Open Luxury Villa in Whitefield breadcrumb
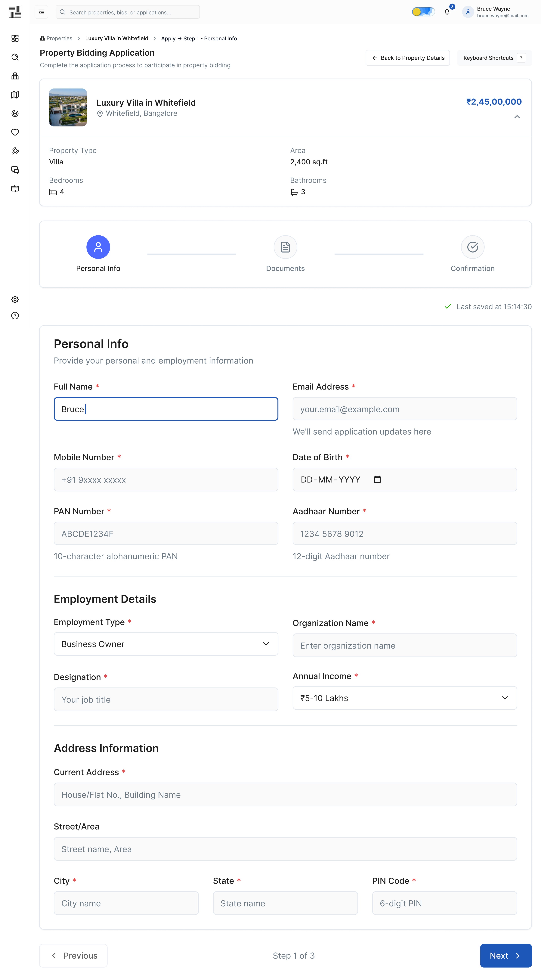This screenshot has width=541, height=980. [117, 39]
